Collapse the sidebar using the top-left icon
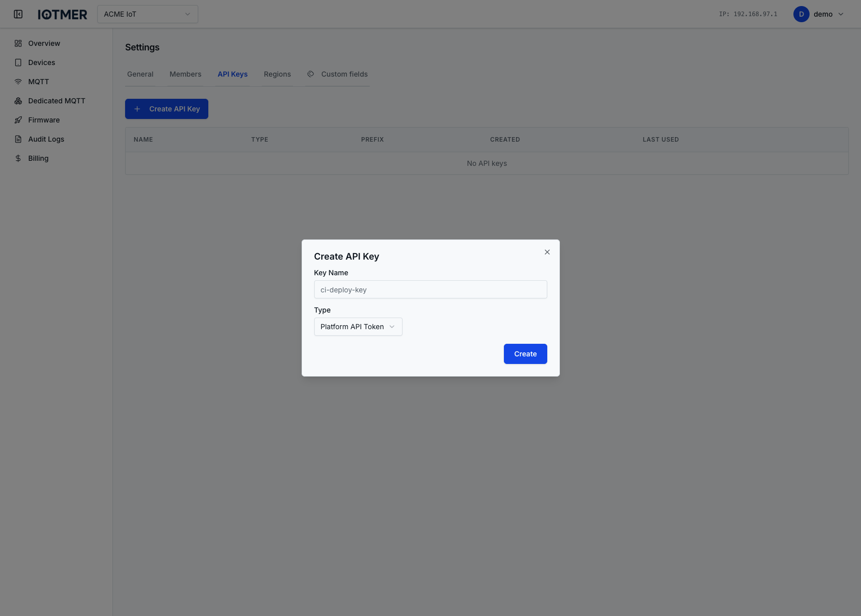The image size is (861, 616). [x=18, y=14]
